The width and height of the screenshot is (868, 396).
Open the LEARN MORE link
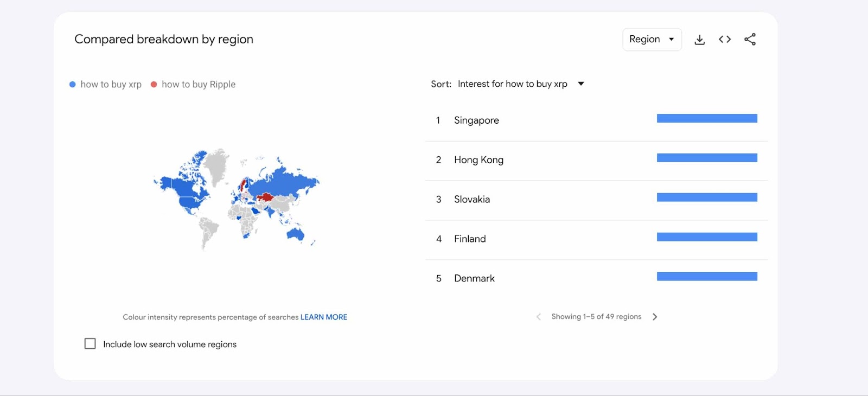coord(324,317)
